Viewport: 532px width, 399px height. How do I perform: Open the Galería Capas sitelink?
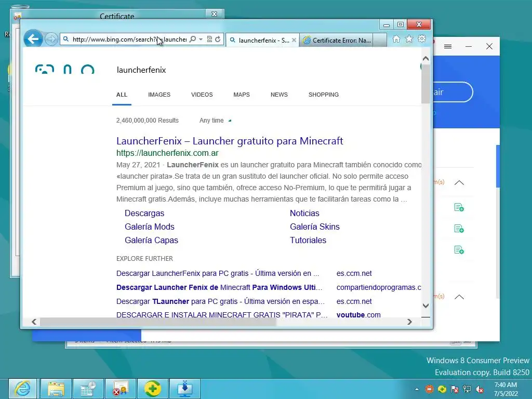[151, 240]
